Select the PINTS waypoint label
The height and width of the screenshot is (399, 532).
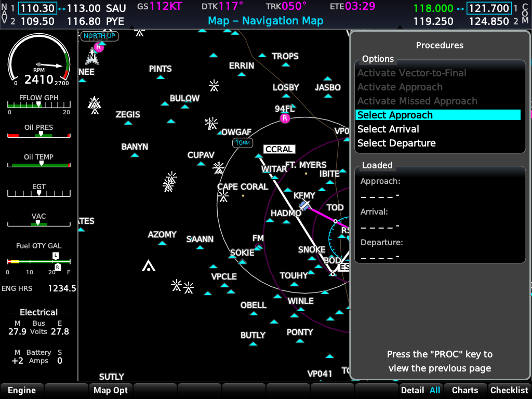pos(160,69)
